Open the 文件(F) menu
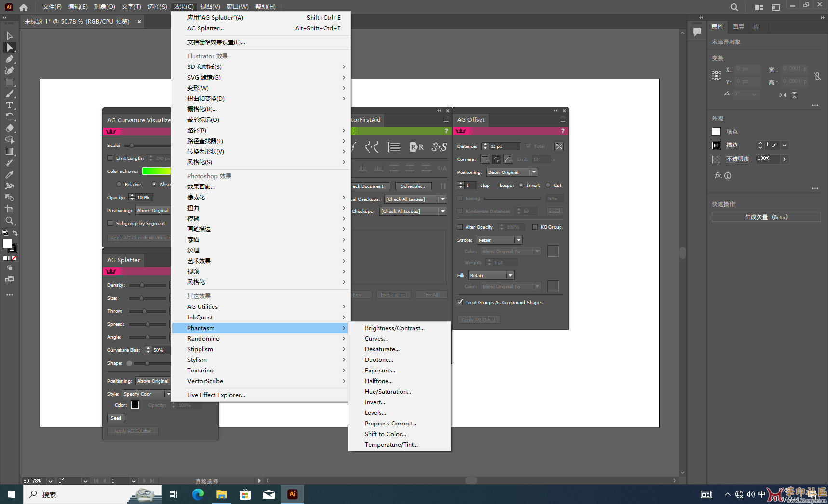This screenshot has width=828, height=504. [52, 7]
